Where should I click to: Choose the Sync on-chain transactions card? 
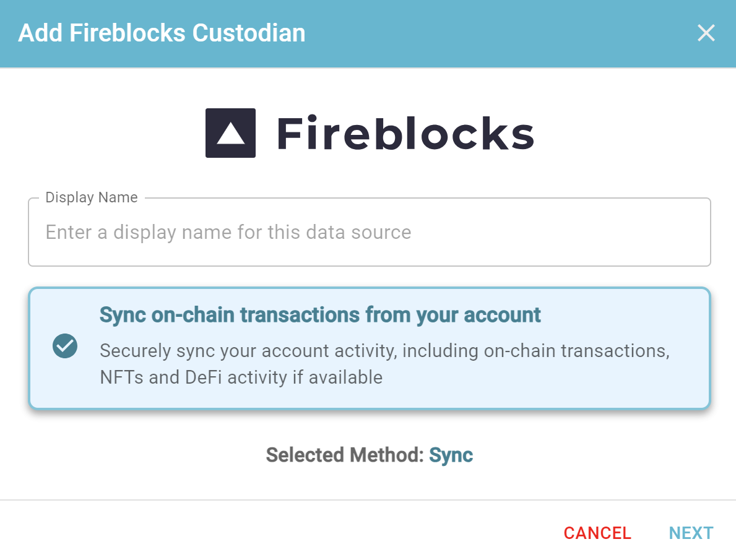pos(370,348)
